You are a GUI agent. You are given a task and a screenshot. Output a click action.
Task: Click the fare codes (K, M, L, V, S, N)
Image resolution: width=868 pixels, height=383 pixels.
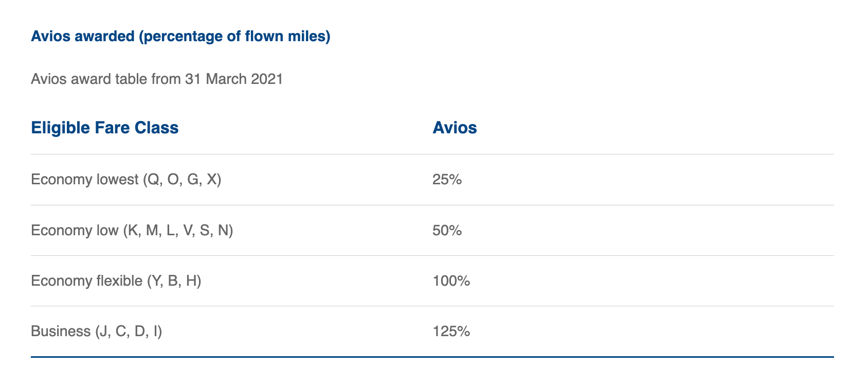178,230
